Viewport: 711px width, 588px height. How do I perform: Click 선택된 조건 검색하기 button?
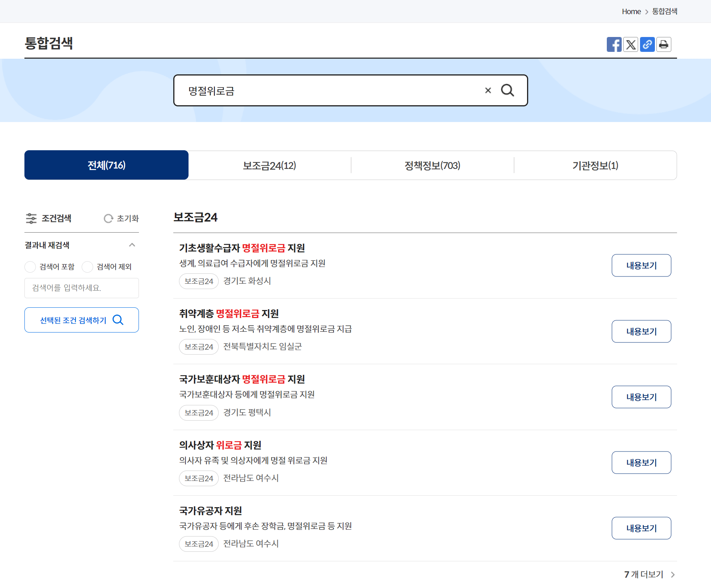tap(81, 320)
